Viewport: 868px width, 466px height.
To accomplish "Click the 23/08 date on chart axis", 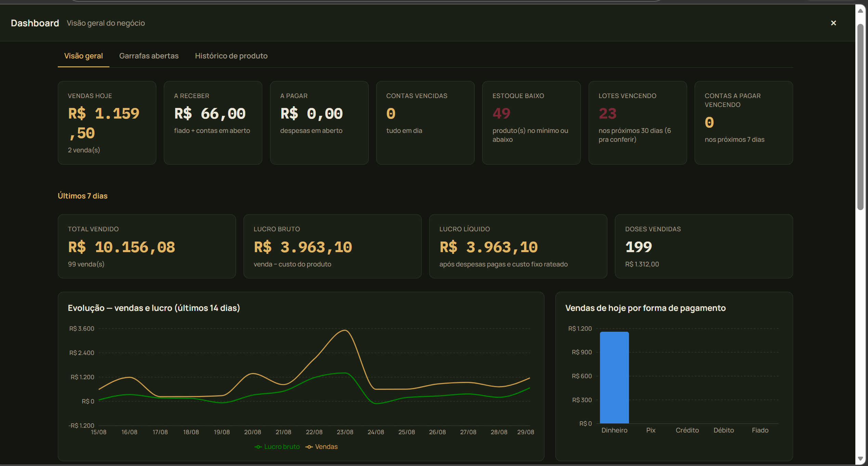I will point(345,432).
